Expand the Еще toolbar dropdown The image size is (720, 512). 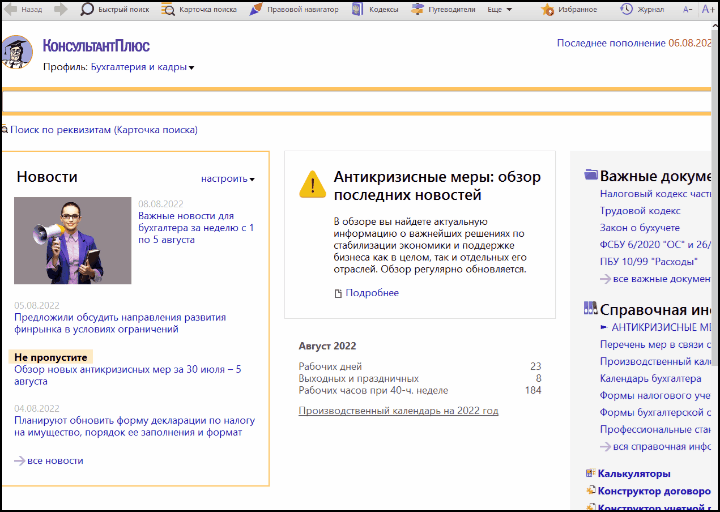coord(500,9)
